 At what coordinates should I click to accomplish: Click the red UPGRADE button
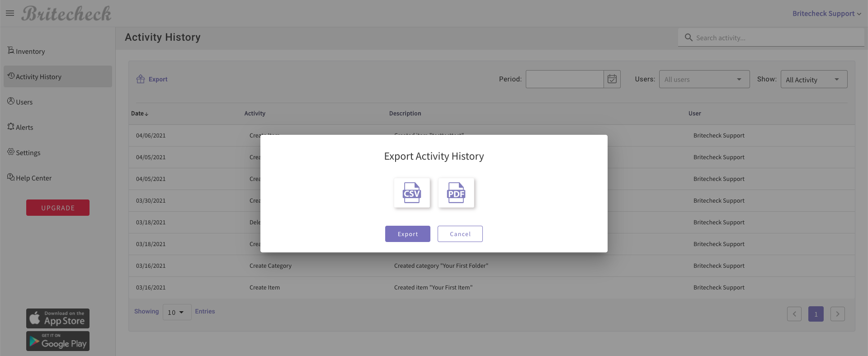(x=58, y=208)
